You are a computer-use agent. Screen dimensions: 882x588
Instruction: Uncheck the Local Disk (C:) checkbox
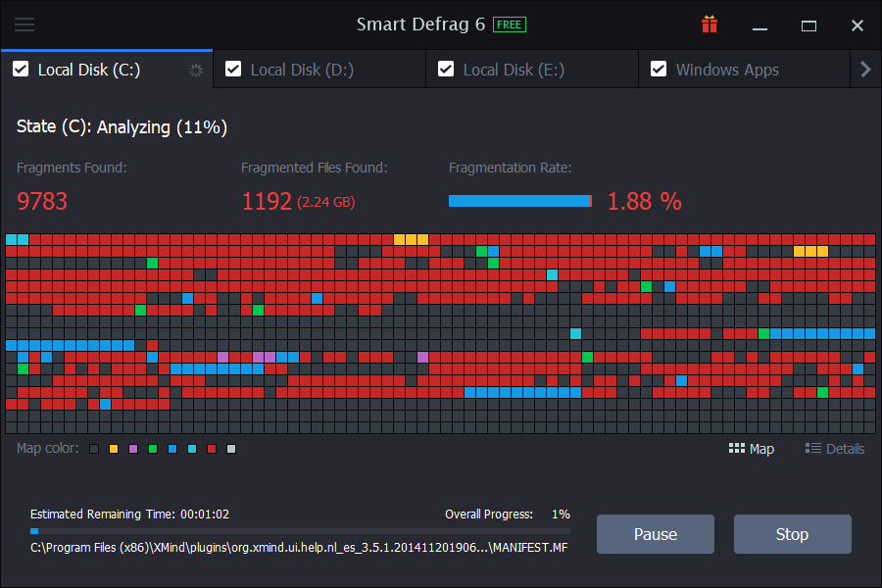(21, 70)
